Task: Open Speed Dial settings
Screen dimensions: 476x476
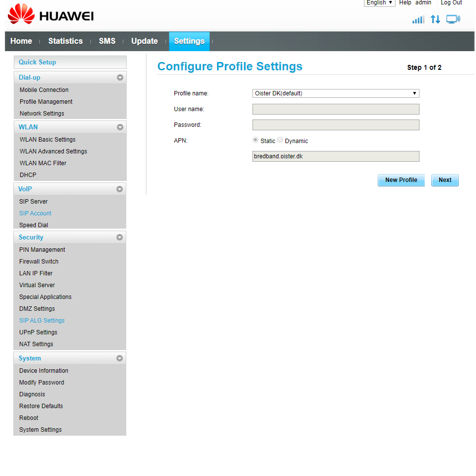Action: [33, 225]
